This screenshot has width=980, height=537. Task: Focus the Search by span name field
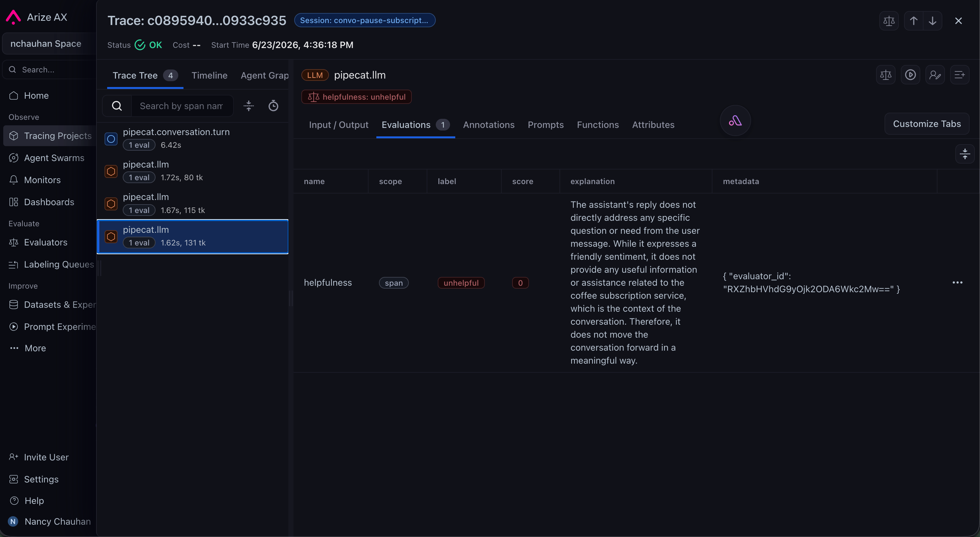click(182, 106)
